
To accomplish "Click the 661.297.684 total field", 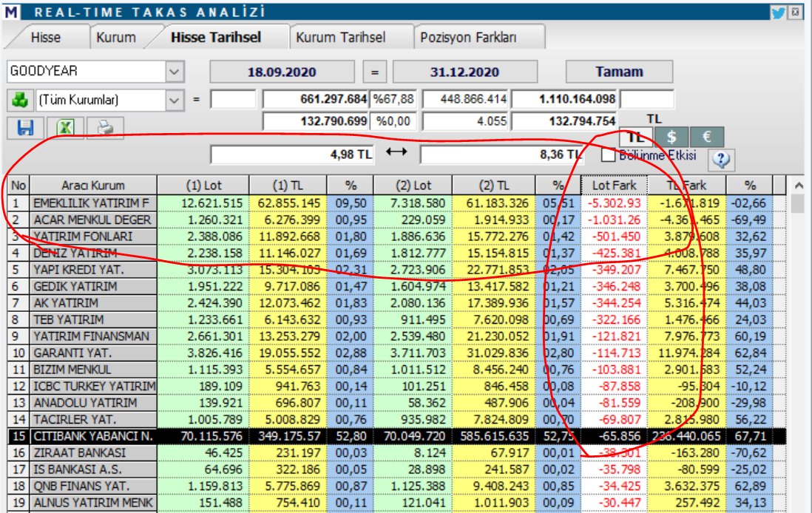I will (x=315, y=99).
